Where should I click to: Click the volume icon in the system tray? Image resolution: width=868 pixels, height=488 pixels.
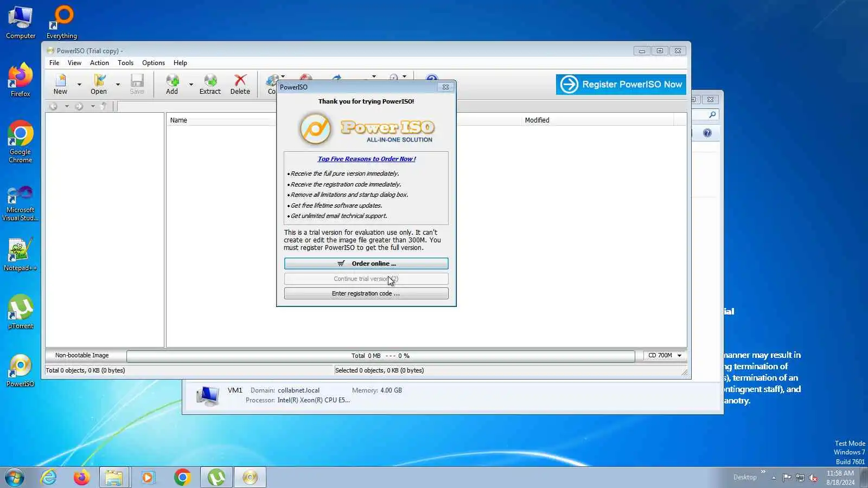[813, 478]
